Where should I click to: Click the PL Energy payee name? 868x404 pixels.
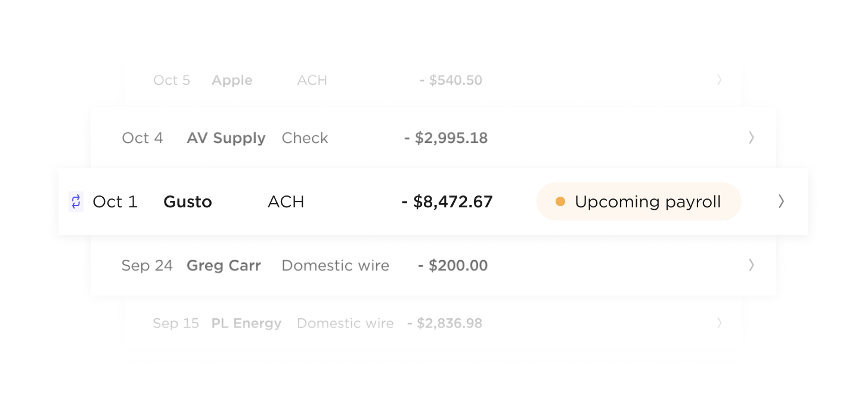coord(246,324)
